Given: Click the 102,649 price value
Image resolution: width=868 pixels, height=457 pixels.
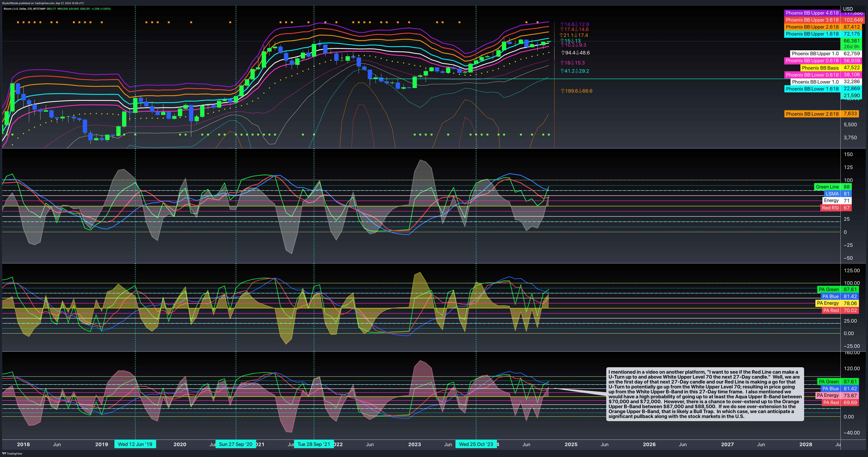Looking at the screenshot, I should click(x=853, y=20).
